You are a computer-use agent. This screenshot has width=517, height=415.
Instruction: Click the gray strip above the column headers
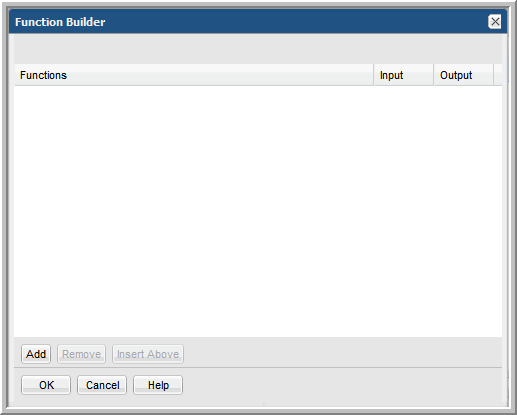[x=258, y=49]
